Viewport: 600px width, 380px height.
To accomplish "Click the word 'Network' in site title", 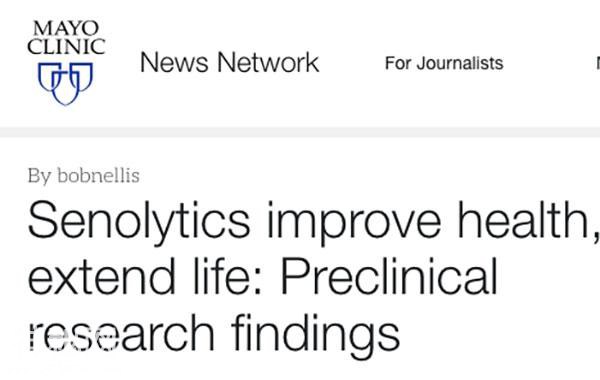I will [268, 62].
